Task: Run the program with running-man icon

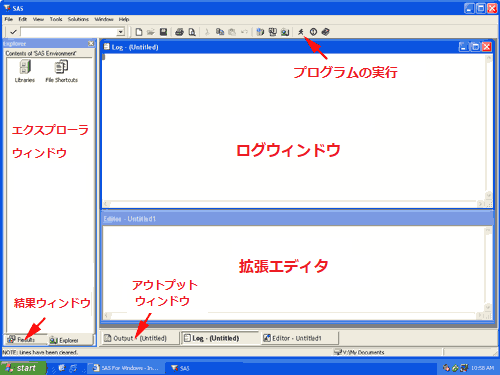Action: pos(301,32)
